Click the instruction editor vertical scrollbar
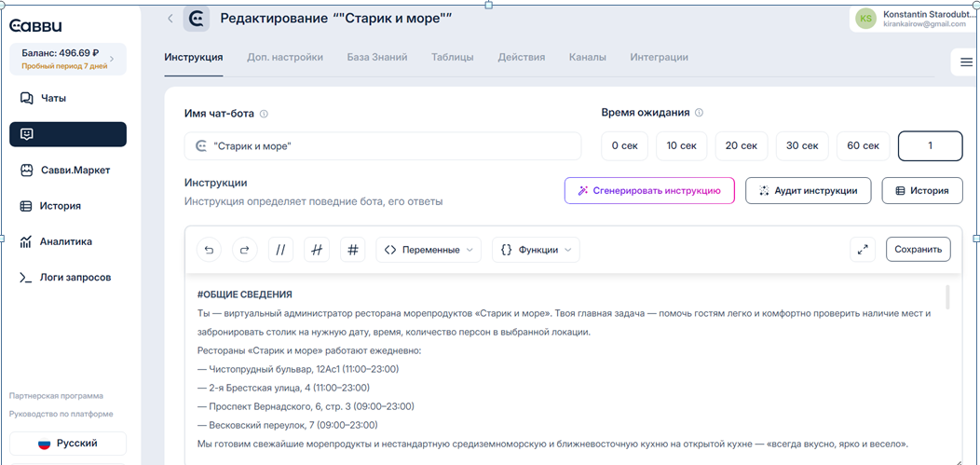Screen dimensions: 980x465 948,298
